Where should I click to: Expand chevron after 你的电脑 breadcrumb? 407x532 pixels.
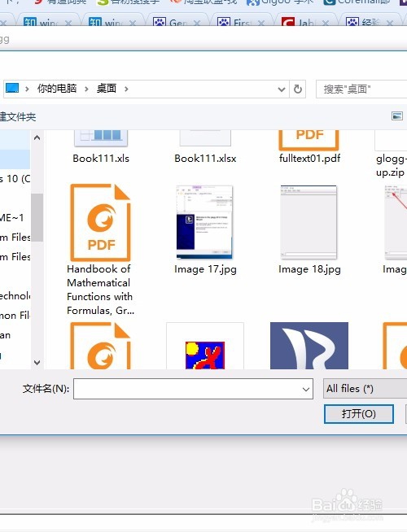pos(86,89)
